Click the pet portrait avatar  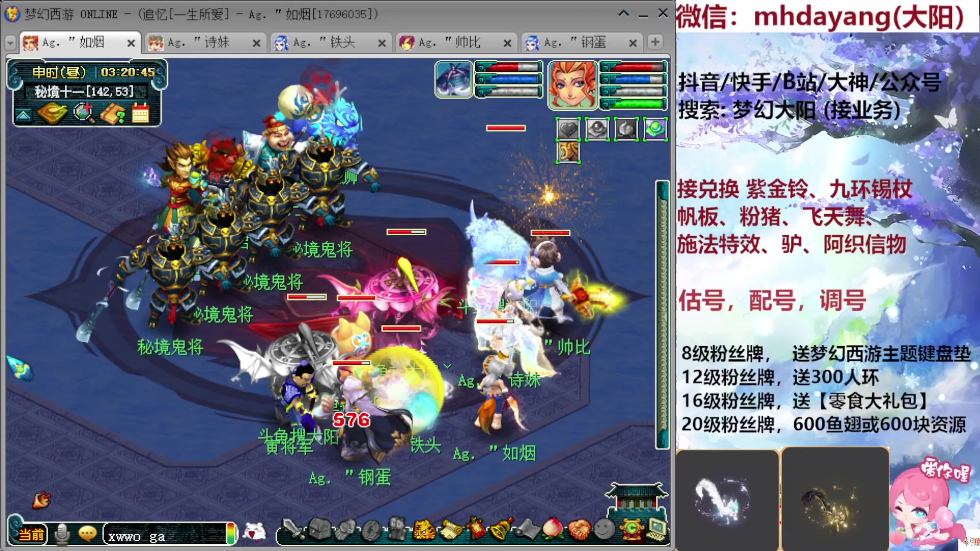[x=454, y=79]
